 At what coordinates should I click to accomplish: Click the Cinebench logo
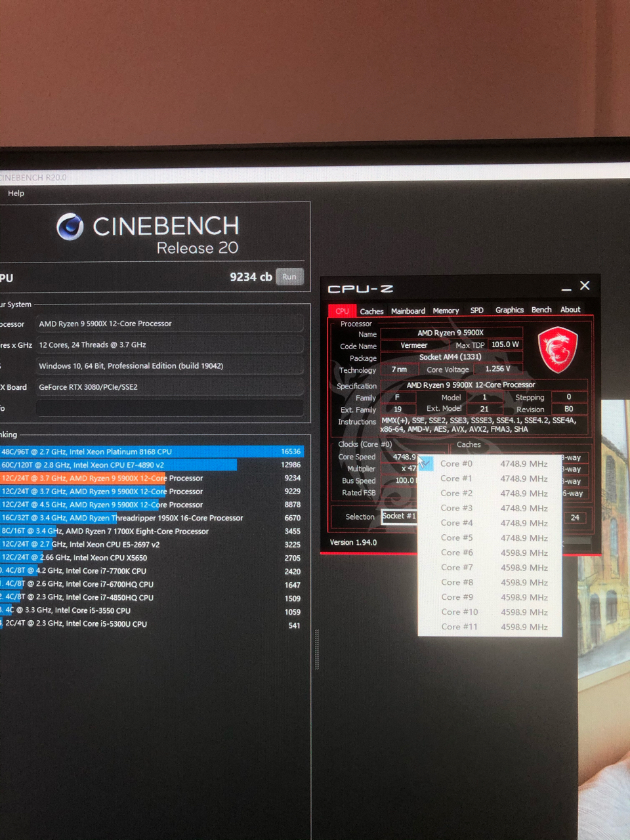(x=70, y=226)
